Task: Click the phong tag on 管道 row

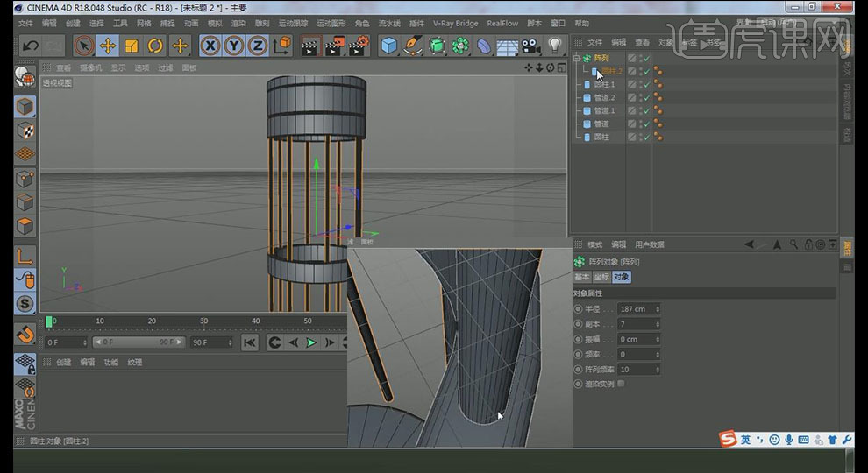Action: [658, 124]
